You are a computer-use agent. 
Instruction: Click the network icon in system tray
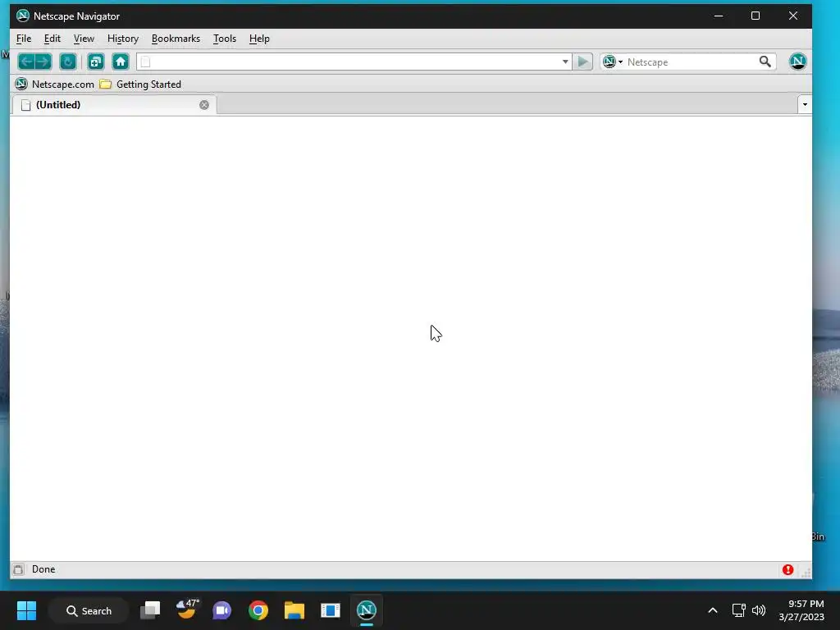[x=739, y=610]
